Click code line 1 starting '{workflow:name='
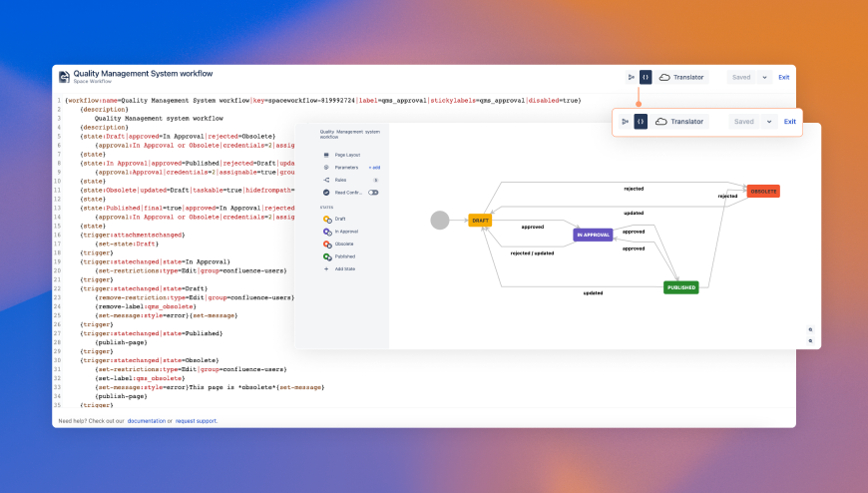This screenshot has width=868, height=493. (x=322, y=100)
